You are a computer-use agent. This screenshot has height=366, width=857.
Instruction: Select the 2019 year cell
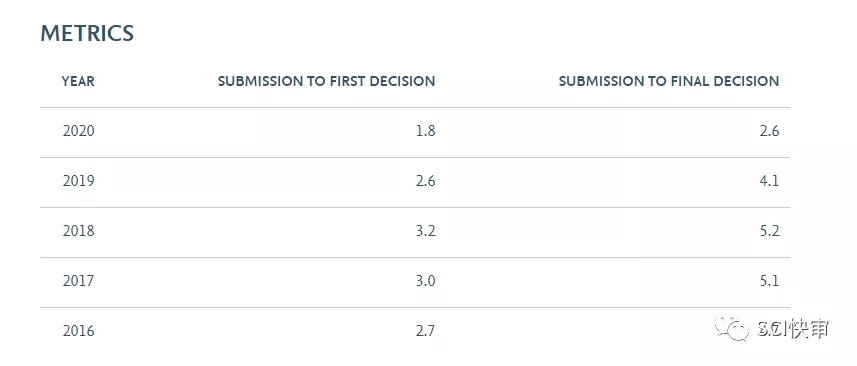(78, 181)
